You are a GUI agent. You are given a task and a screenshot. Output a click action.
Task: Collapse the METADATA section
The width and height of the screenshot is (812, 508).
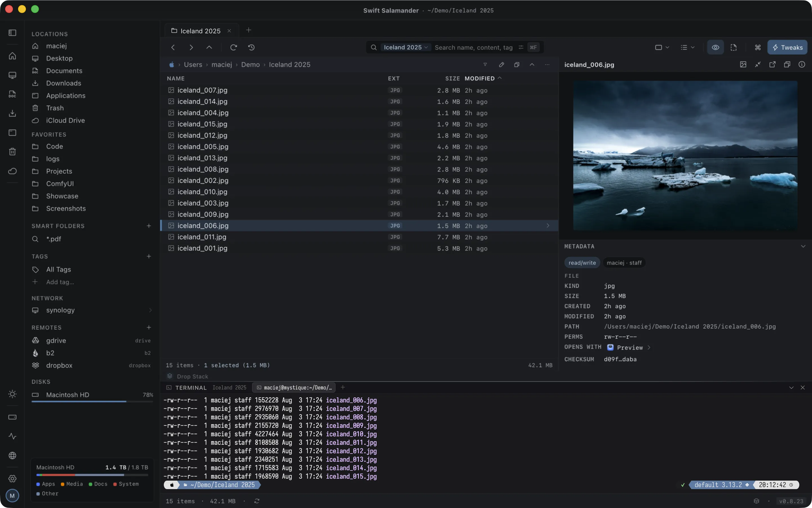click(x=803, y=246)
